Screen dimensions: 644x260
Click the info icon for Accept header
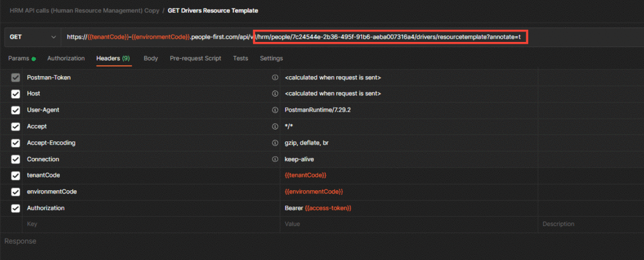275,126
